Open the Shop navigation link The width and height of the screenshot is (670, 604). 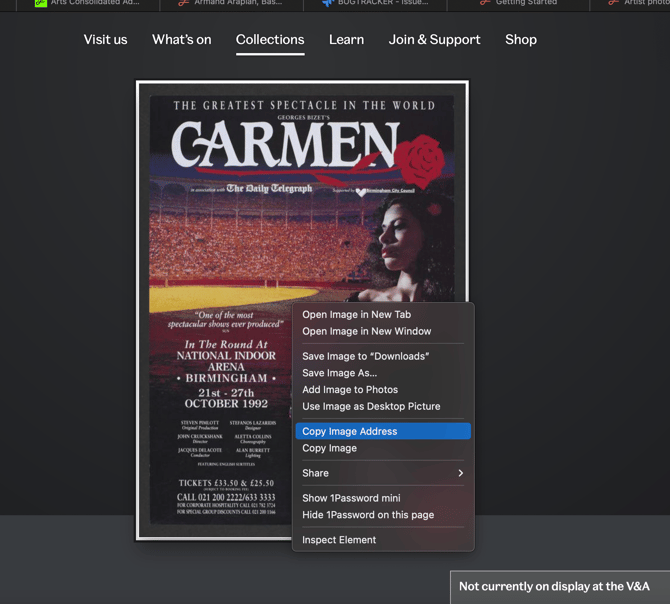click(521, 40)
